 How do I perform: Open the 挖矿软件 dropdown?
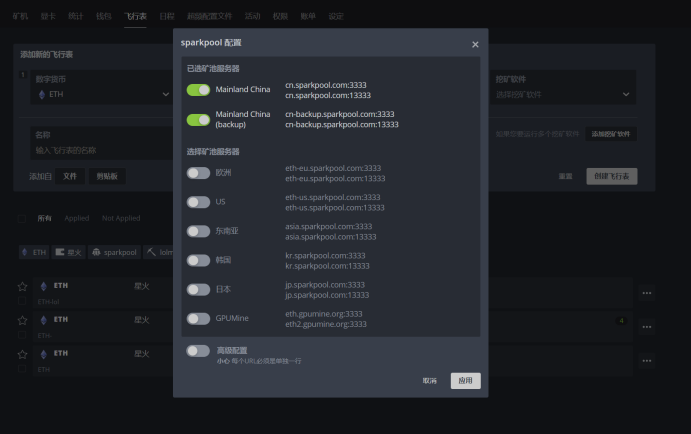[x=563, y=87]
